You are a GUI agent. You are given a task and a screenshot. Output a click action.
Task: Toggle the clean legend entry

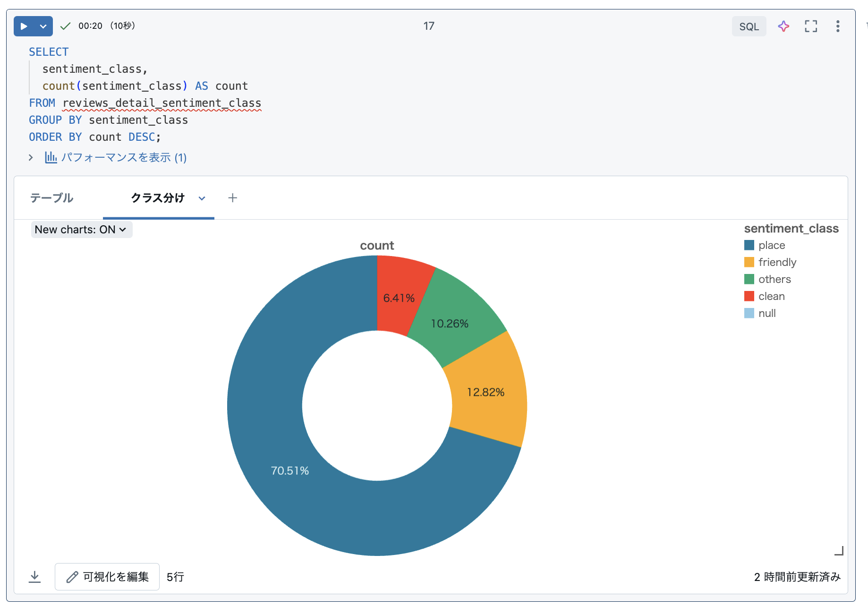(765, 296)
